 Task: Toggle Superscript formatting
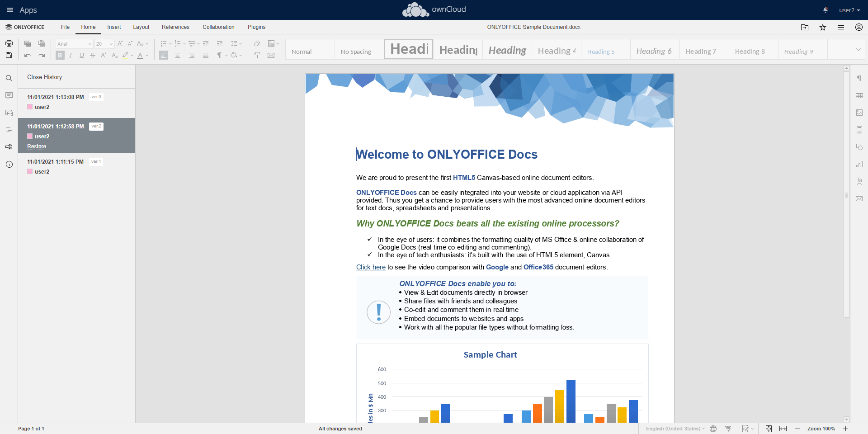(x=104, y=55)
